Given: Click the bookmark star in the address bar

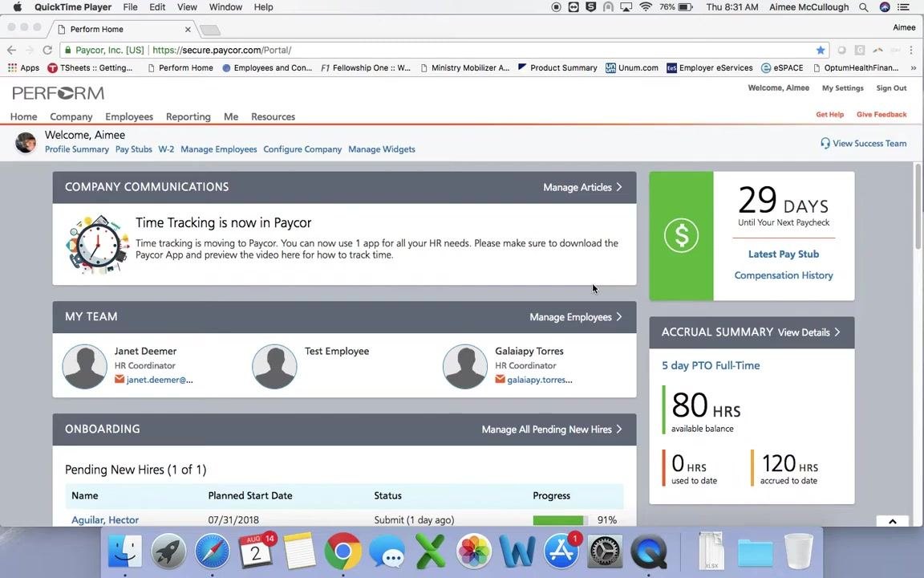Looking at the screenshot, I should [x=821, y=50].
